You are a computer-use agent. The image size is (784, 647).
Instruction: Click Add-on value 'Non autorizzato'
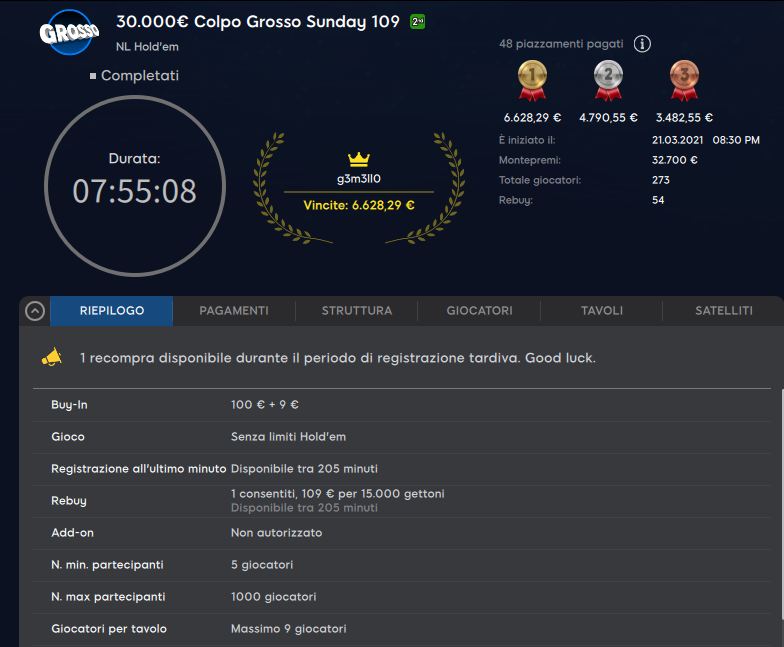tap(276, 532)
